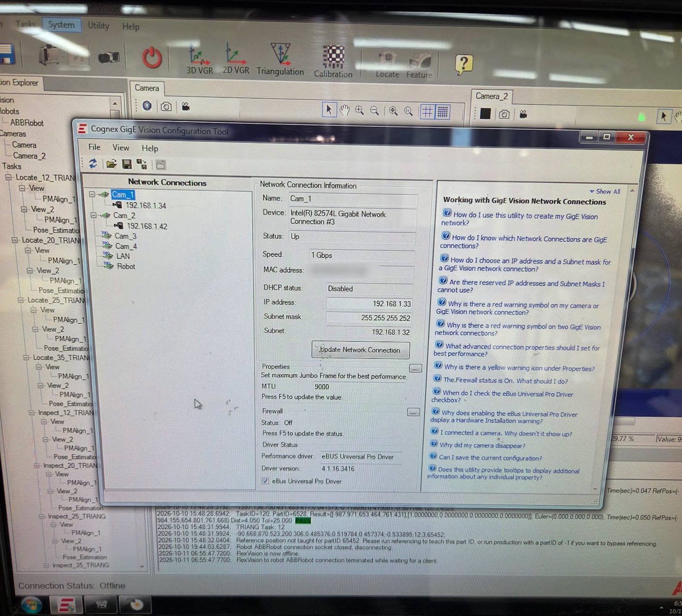Screen dimensions: 682x616
Task: Launch the Triangulation tool
Action: (280, 60)
